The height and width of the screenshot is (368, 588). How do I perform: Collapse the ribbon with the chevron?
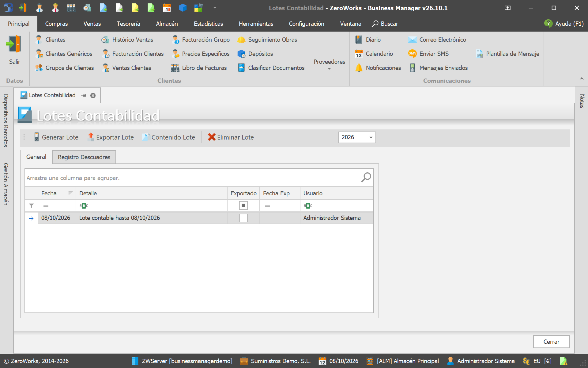click(x=582, y=79)
